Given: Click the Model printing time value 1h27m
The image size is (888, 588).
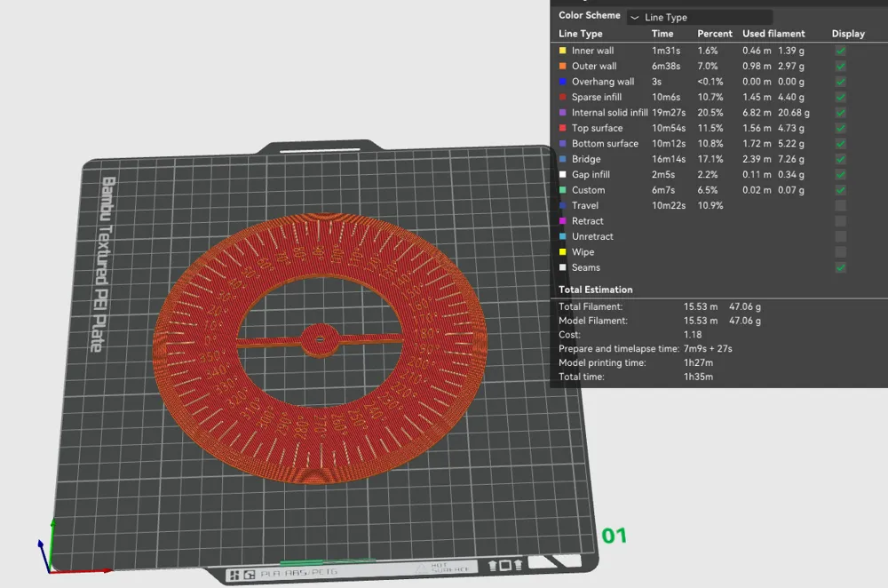Looking at the screenshot, I should pos(698,362).
